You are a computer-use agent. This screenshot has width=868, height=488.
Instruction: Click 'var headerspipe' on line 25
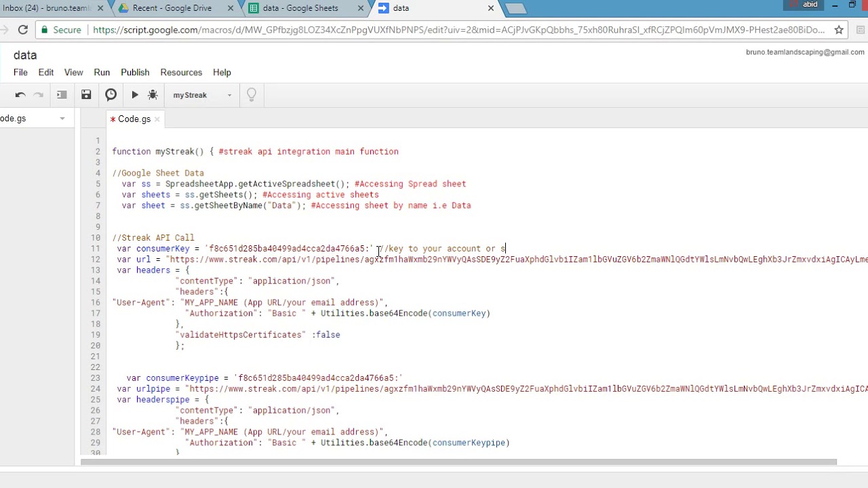coord(153,400)
